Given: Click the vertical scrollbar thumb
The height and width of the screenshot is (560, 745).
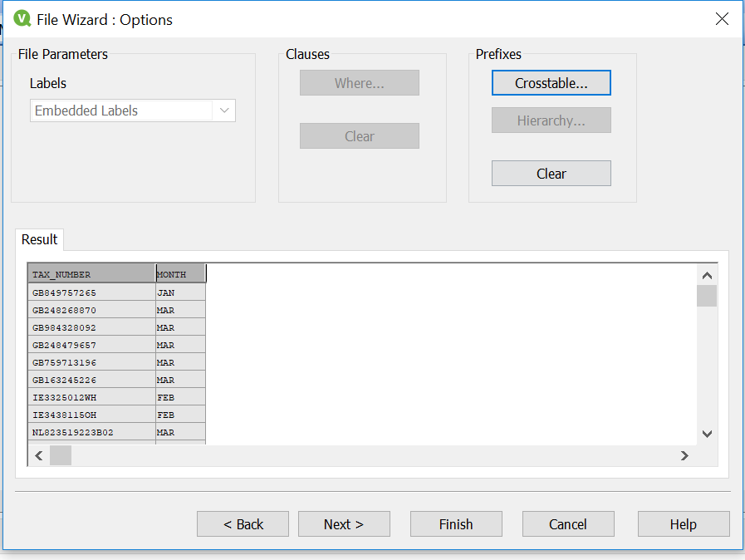Looking at the screenshot, I should pyautogui.click(x=707, y=296).
